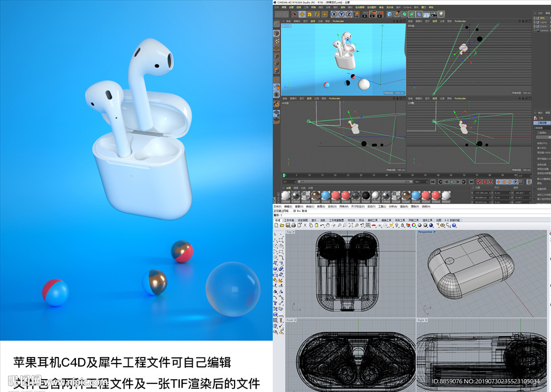The width and height of the screenshot is (551, 392).
Task: Click ProRender in top-left viewport menu
Action: pyautogui.click(x=338, y=21)
